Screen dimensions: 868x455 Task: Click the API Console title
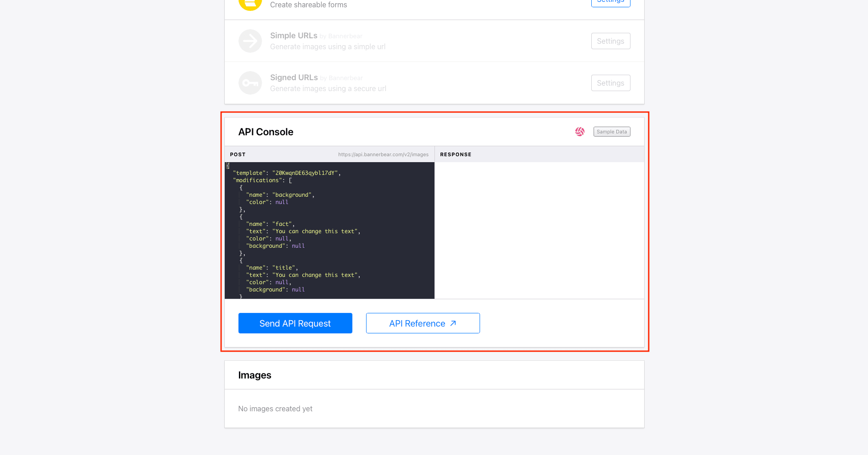click(x=265, y=132)
